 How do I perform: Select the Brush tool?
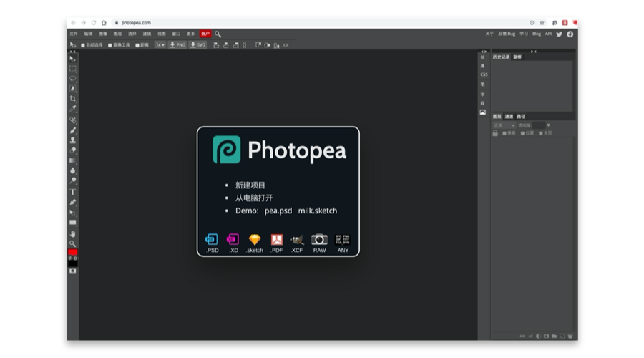(73, 130)
